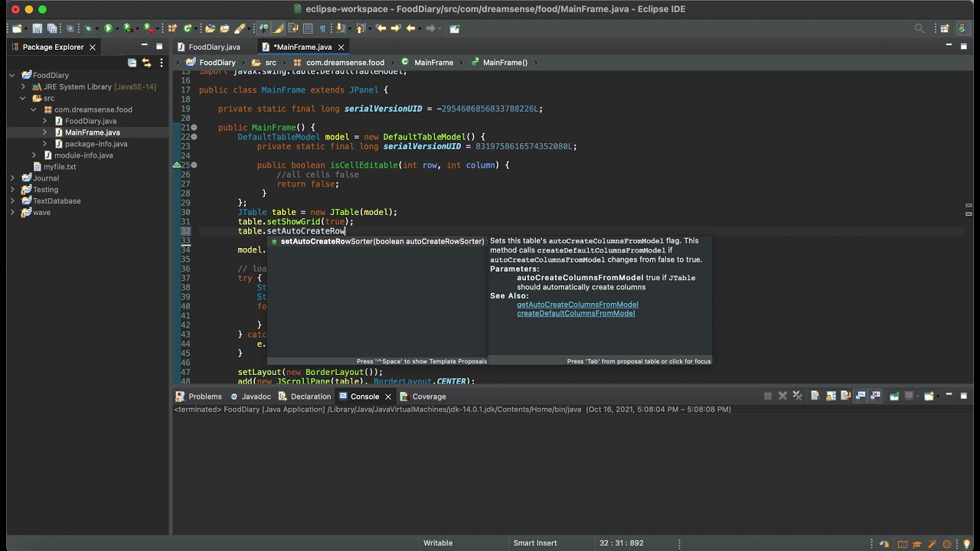Switch to FoodDiary.java editor tab

pyautogui.click(x=214, y=47)
